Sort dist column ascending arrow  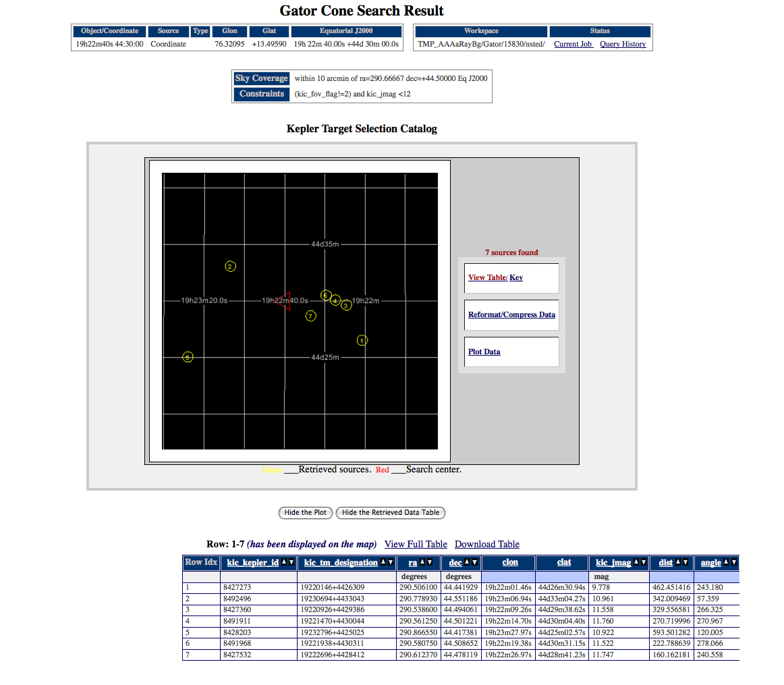pyautogui.click(x=678, y=562)
